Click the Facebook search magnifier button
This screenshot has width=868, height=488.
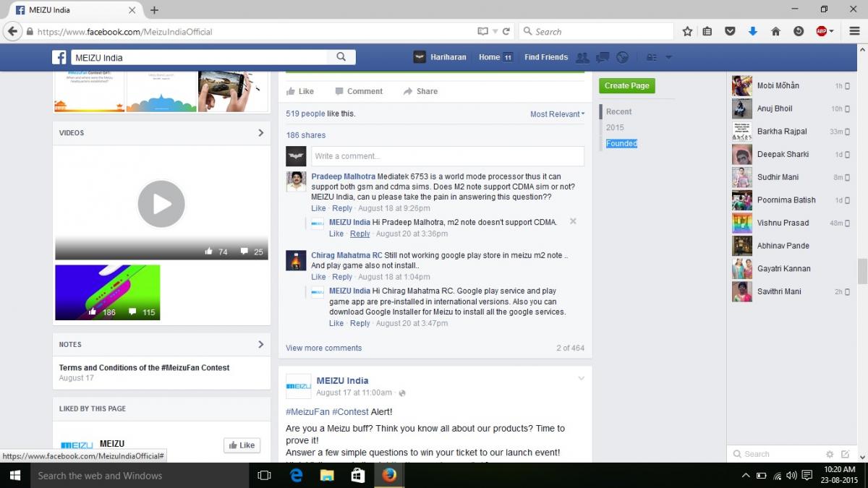click(x=341, y=58)
